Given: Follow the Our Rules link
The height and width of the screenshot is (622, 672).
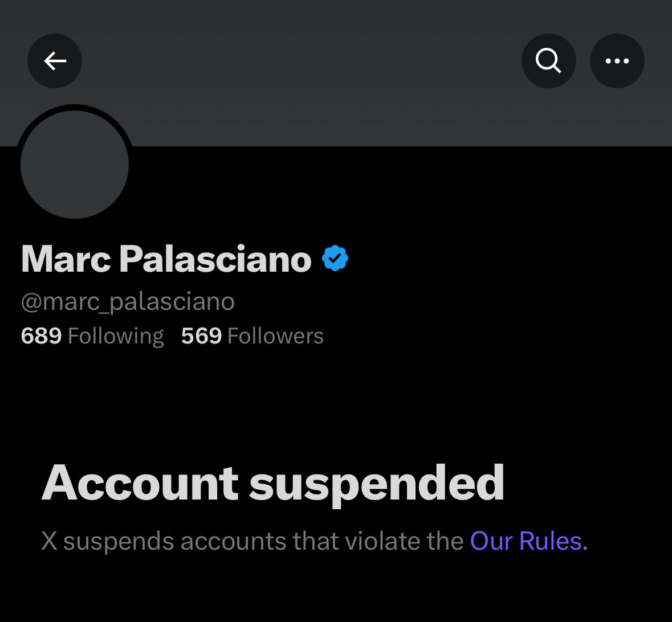Looking at the screenshot, I should 526,541.
